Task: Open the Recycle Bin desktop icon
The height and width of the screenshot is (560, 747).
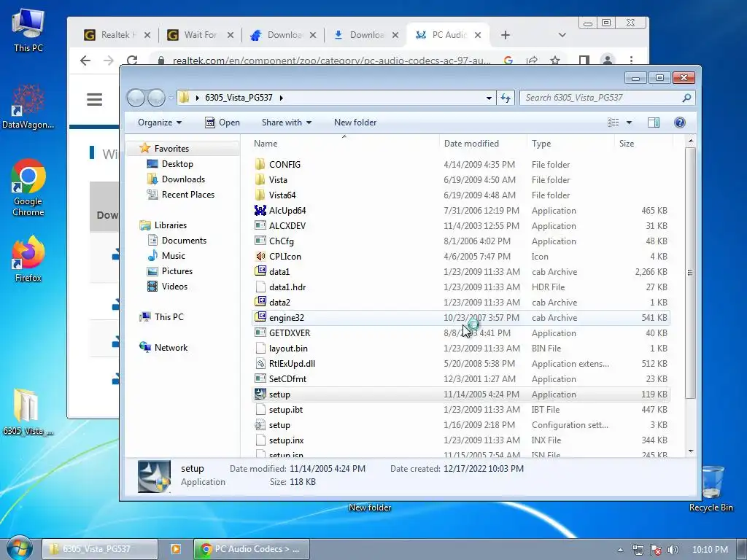Action: 711,489
